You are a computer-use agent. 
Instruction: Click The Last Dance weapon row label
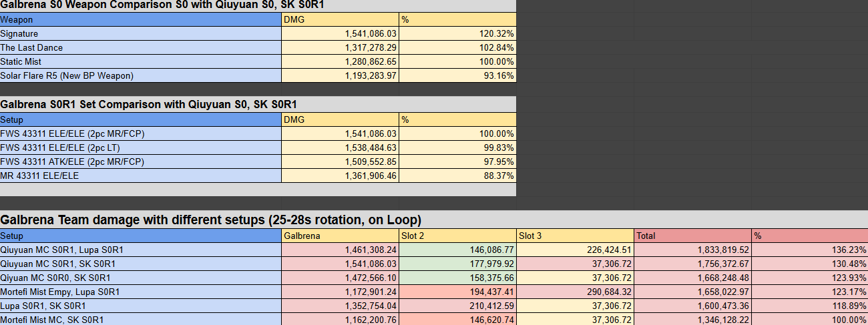140,47
